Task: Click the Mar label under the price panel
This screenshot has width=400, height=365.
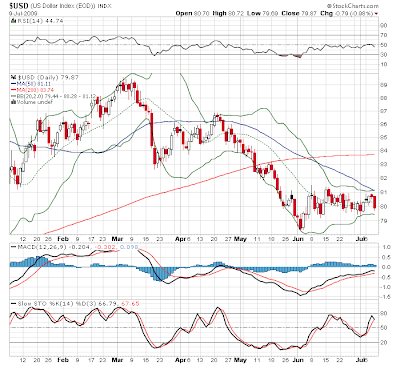Action: (118, 239)
